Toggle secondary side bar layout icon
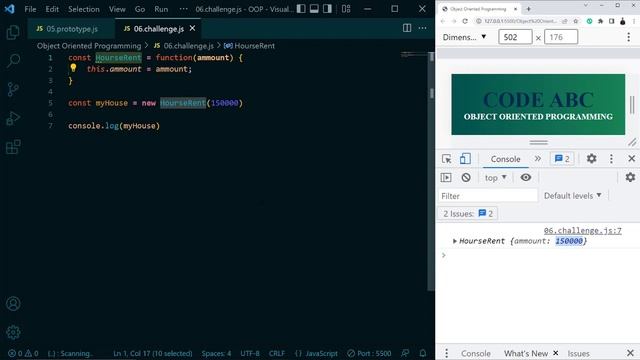This screenshot has height=360, width=640. [x=327, y=9]
